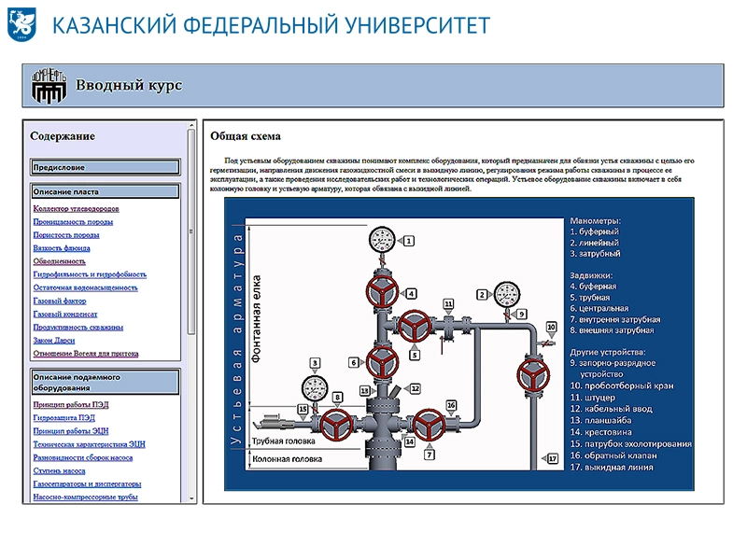
Task: Open Техническая характеристика ЭЦН
Action: pos(89,444)
